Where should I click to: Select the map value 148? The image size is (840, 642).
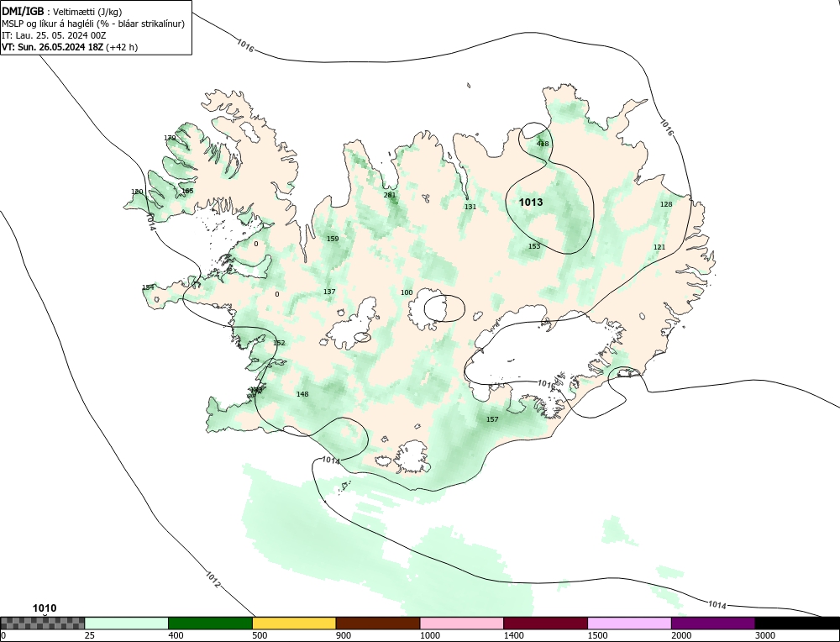(x=302, y=394)
